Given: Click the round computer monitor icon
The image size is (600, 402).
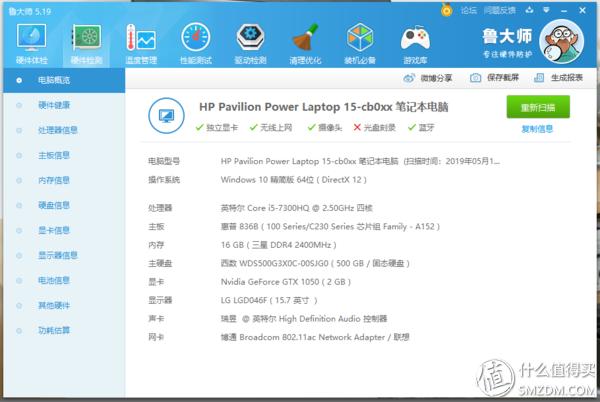Looking at the screenshot, I should (x=166, y=116).
